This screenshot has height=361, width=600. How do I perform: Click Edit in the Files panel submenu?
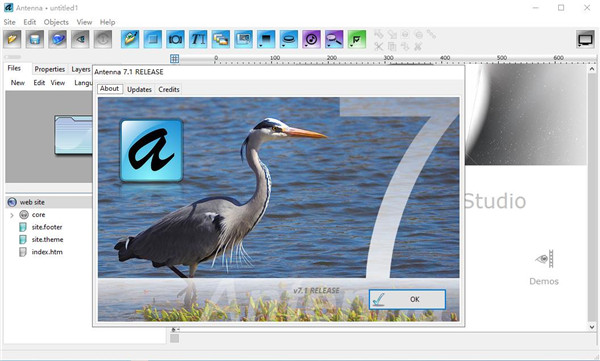coord(39,83)
